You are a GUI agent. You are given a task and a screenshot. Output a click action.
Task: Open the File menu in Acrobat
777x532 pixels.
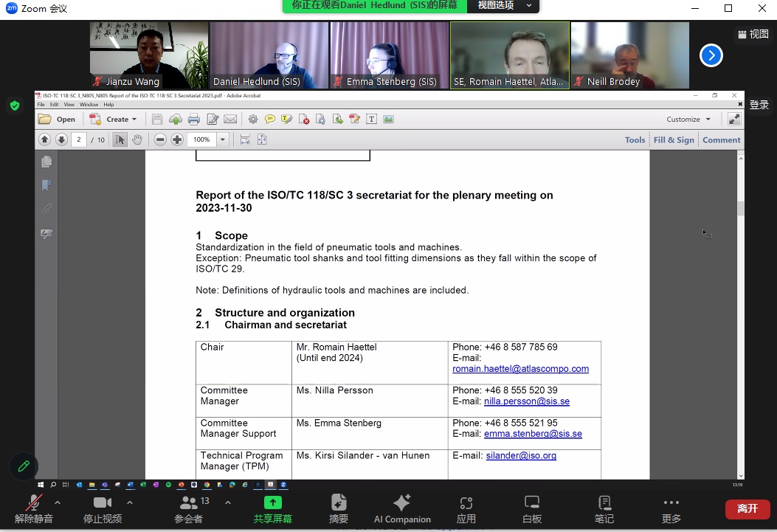pos(41,105)
